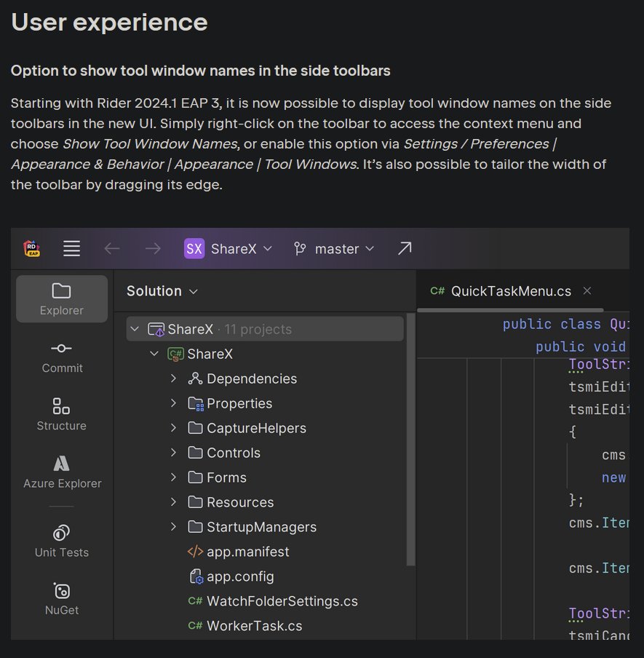
Task: Open the Explorer tool window
Action: (62, 298)
